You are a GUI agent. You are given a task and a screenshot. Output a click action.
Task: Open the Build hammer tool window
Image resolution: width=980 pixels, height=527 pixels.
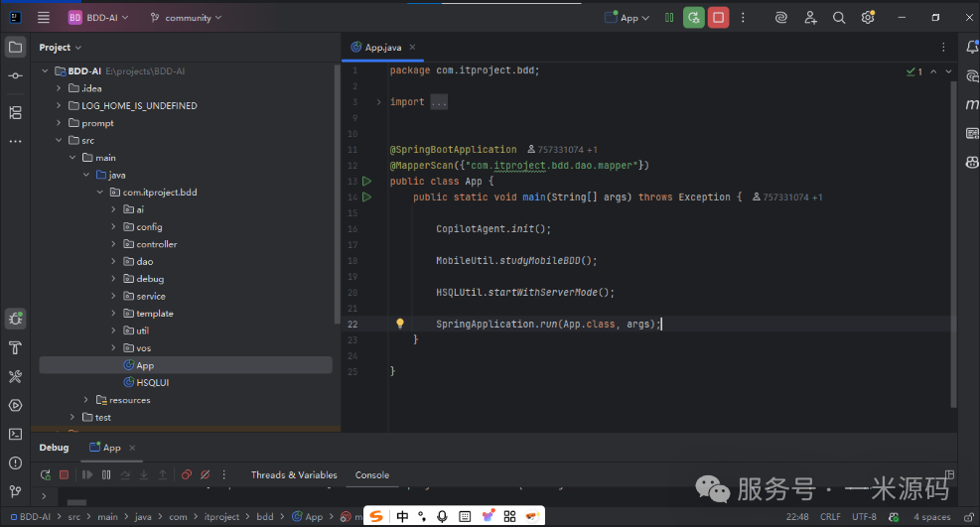16,347
